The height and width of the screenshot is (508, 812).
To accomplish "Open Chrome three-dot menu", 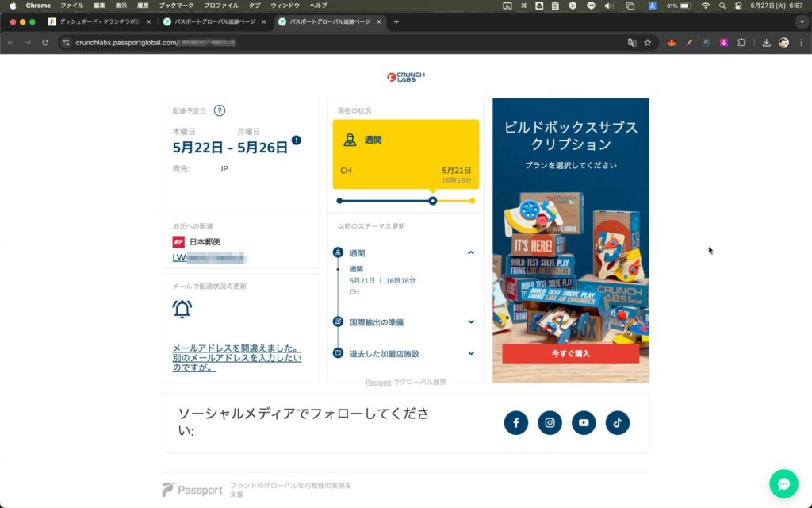I will click(x=801, y=43).
